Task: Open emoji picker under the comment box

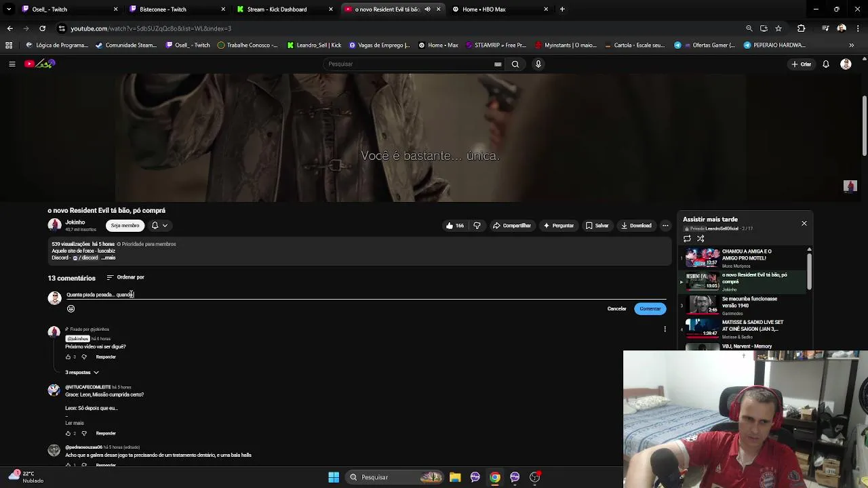Action: point(71,309)
